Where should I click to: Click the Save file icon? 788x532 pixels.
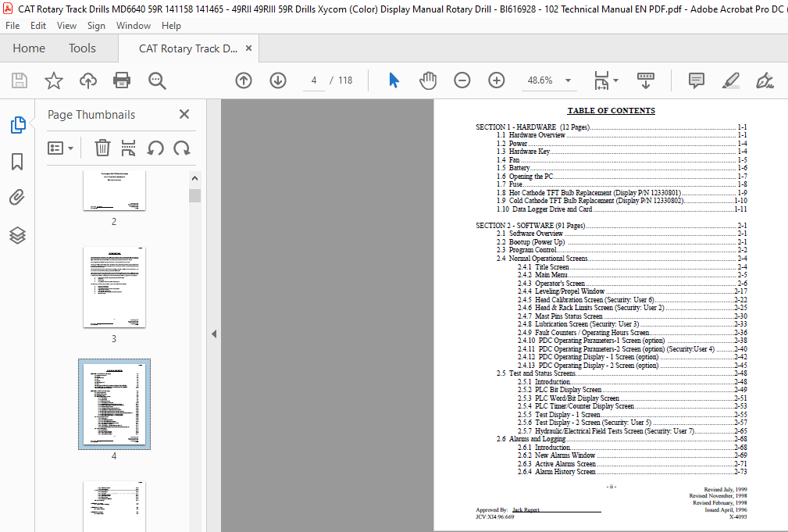pyautogui.click(x=20, y=80)
